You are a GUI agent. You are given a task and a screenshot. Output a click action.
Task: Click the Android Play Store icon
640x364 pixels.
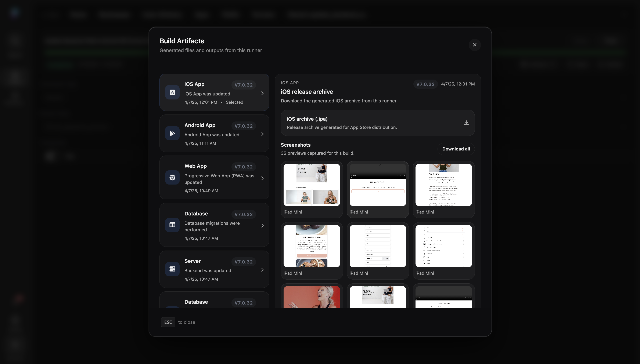[x=172, y=133]
